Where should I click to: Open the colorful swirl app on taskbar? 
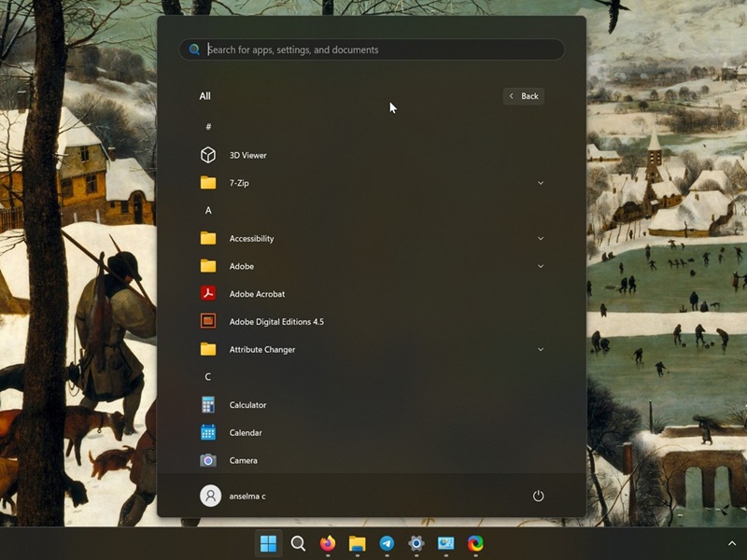pyautogui.click(x=475, y=543)
